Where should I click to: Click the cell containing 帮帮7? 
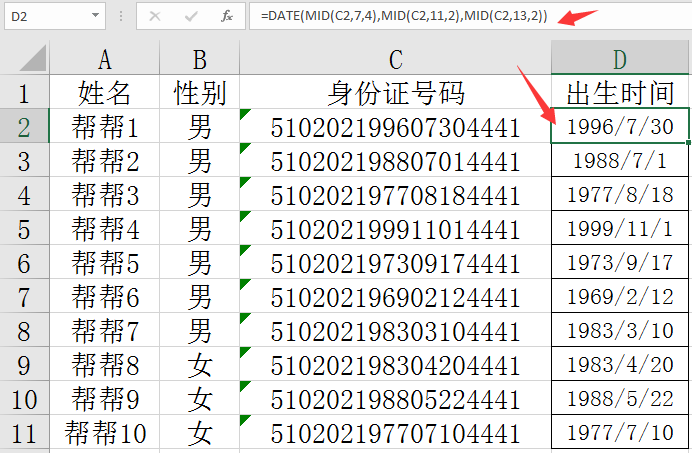(x=105, y=330)
